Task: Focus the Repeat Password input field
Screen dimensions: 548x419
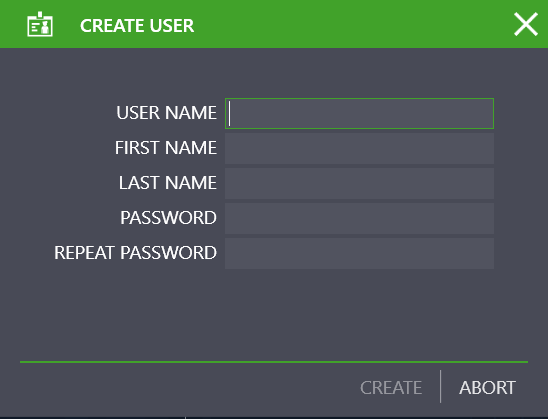Action: [359, 253]
